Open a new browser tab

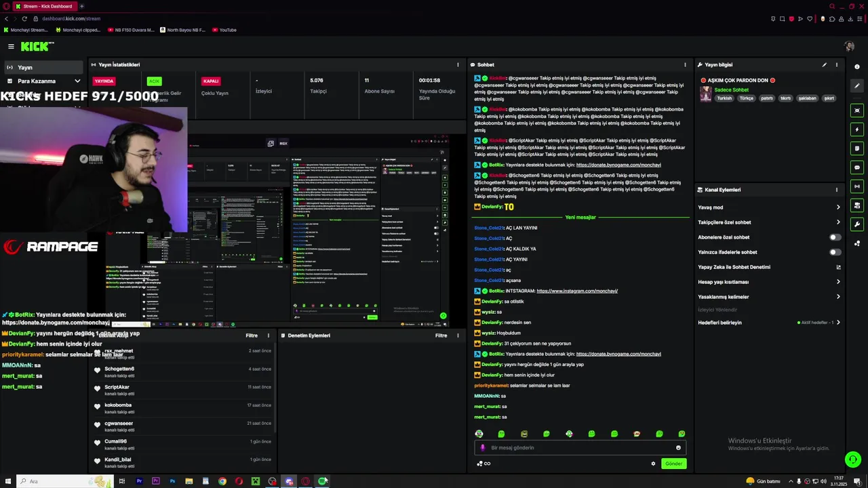81,6
